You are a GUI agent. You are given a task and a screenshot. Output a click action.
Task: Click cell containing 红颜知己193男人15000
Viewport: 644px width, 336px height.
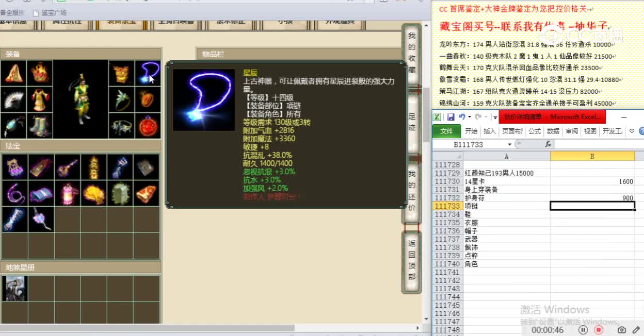click(507, 173)
